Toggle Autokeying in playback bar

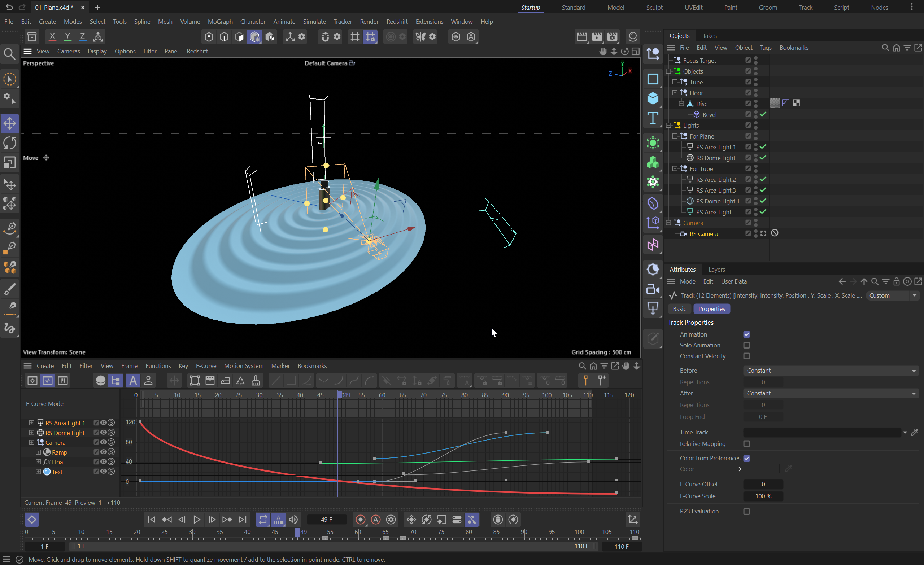[376, 520]
